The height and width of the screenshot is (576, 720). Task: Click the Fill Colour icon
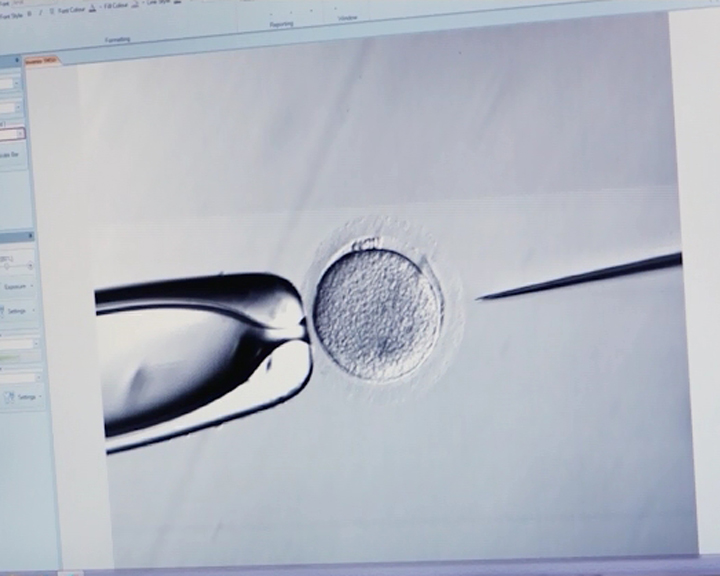(x=135, y=4)
